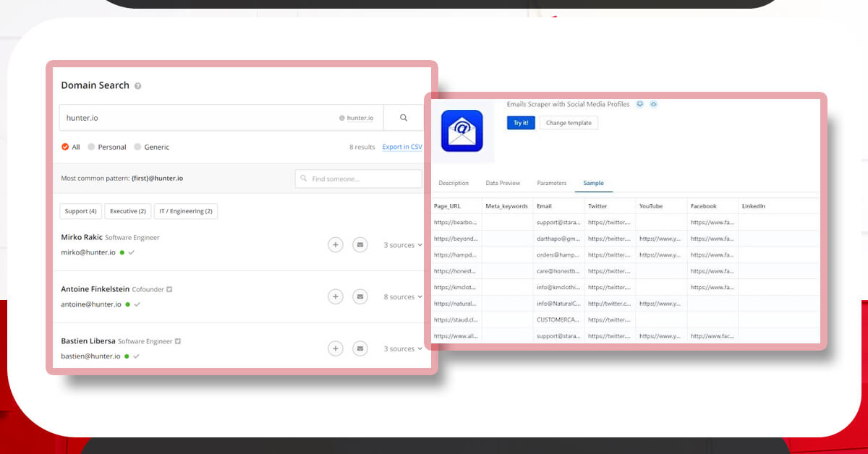The height and width of the screenshot is (454, 868).
Task: Click the Emails Scraper with Social Media Profiles title
Action: click(x=569, y=104)
